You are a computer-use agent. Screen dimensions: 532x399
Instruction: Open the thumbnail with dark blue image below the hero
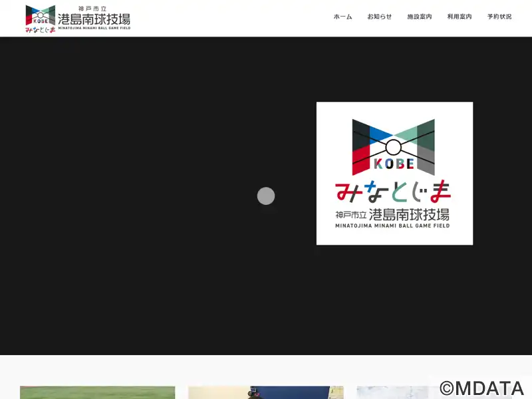click(265, 392)
